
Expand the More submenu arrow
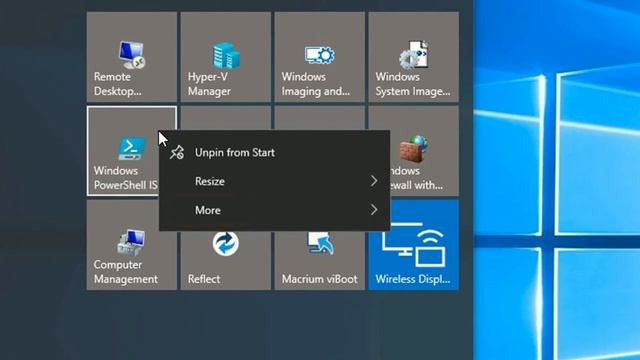coord(373,210)
